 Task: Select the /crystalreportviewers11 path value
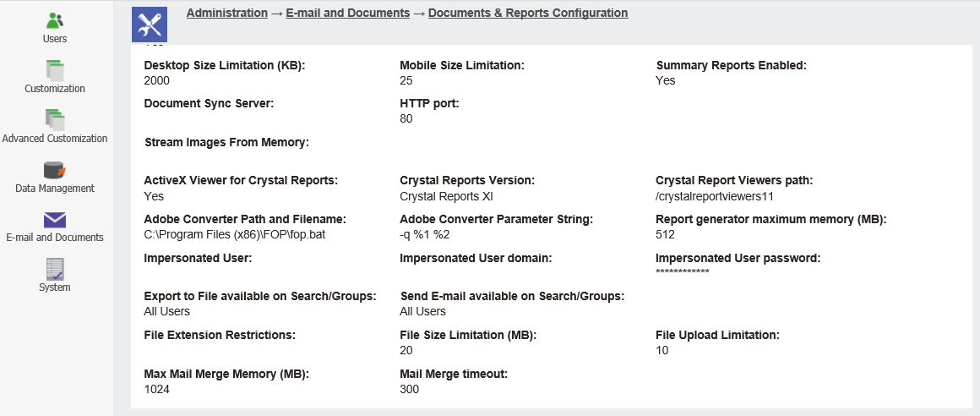(x=715, y=196)
